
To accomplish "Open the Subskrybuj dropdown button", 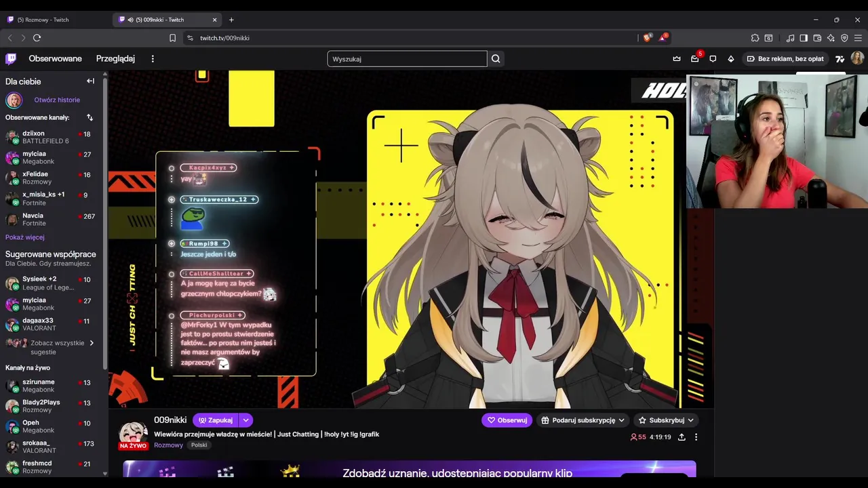I will point(665,420).
